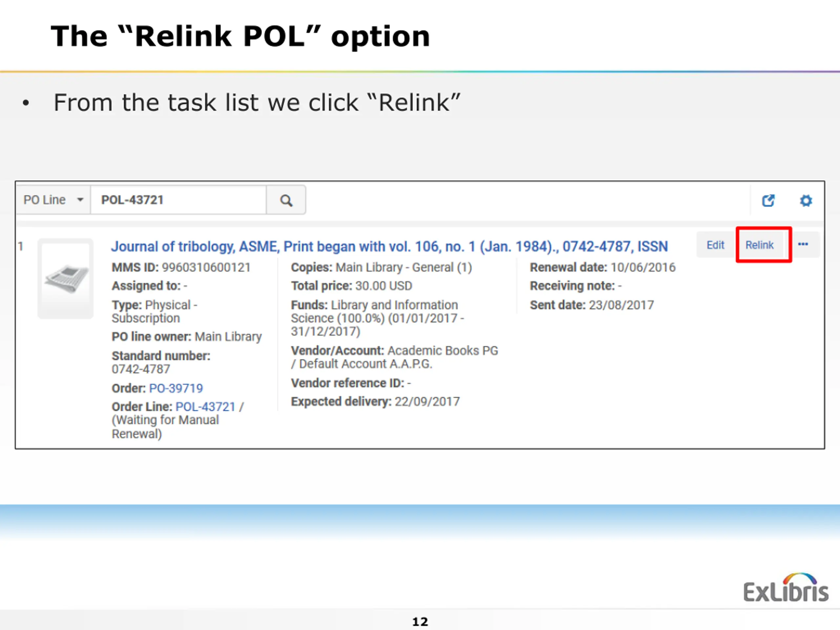The width and height of the screenshot is (840, 630).
Task: Click the POL-43721 search field
Action: (x=178, y=200)
